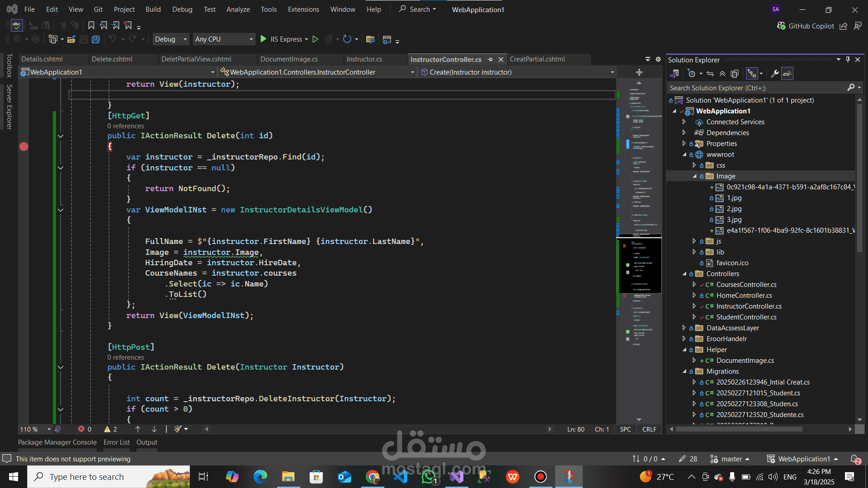Sync with Active Document in Solution Explorer

[x=710, y=74]
